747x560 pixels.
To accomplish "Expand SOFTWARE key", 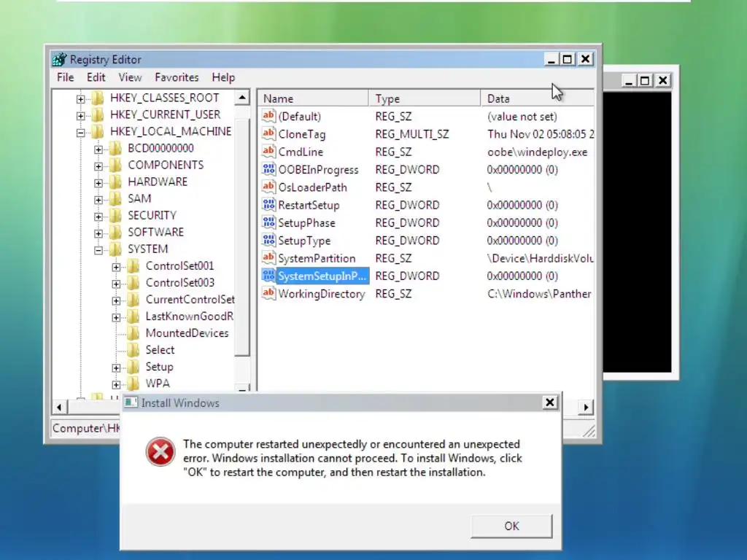I will pos(98,233).
